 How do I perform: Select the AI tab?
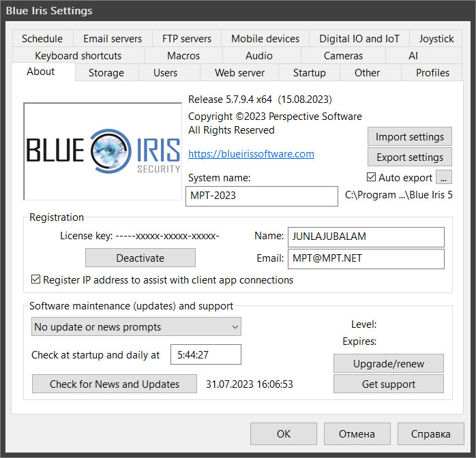coord(413,56)
